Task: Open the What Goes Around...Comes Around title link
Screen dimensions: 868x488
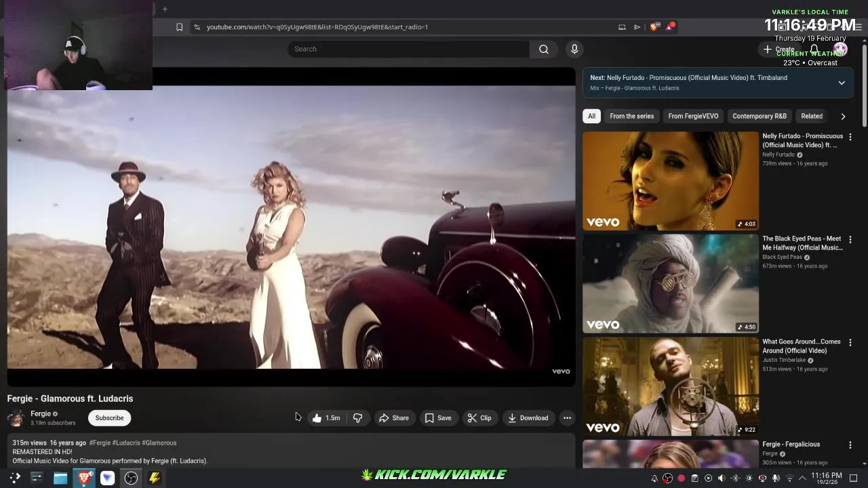Action: pyautogui.click(x=801, y=346)
